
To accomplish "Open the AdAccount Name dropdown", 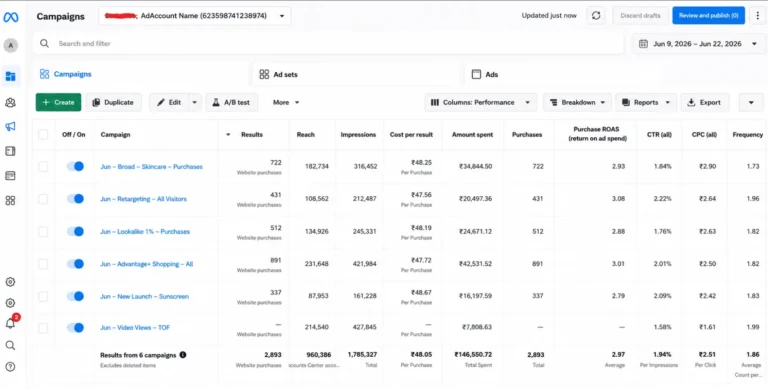I will [194, 16].
